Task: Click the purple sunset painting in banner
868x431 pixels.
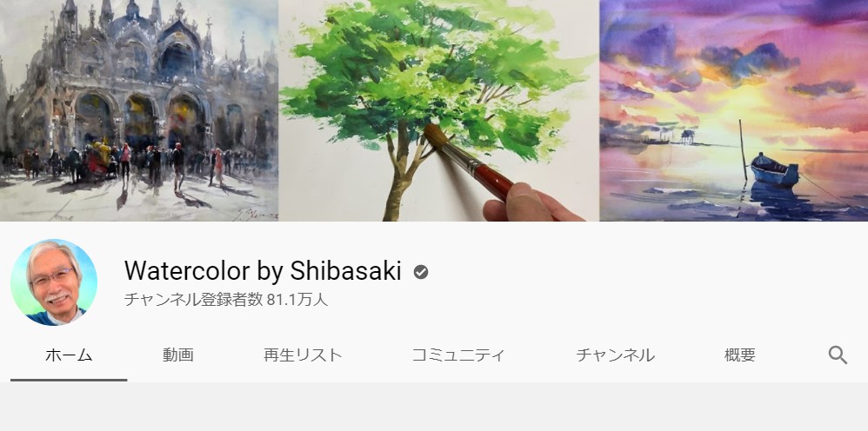Action: (733, 110)
